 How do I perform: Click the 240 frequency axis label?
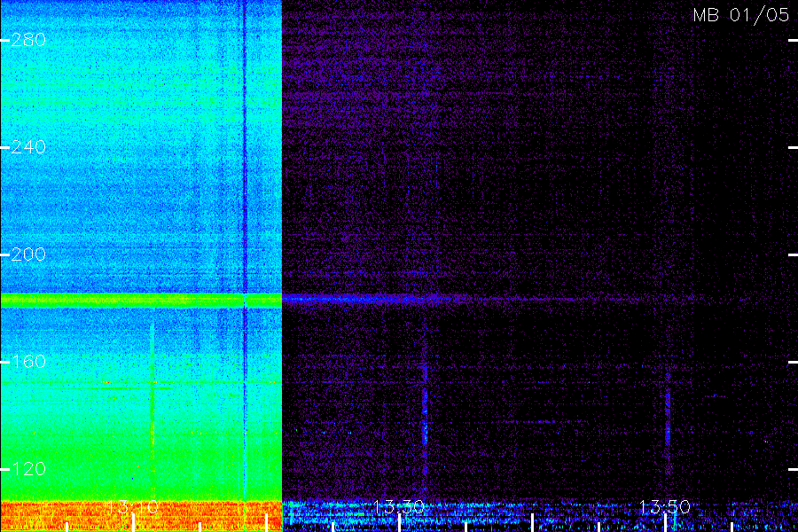[28, 147]
